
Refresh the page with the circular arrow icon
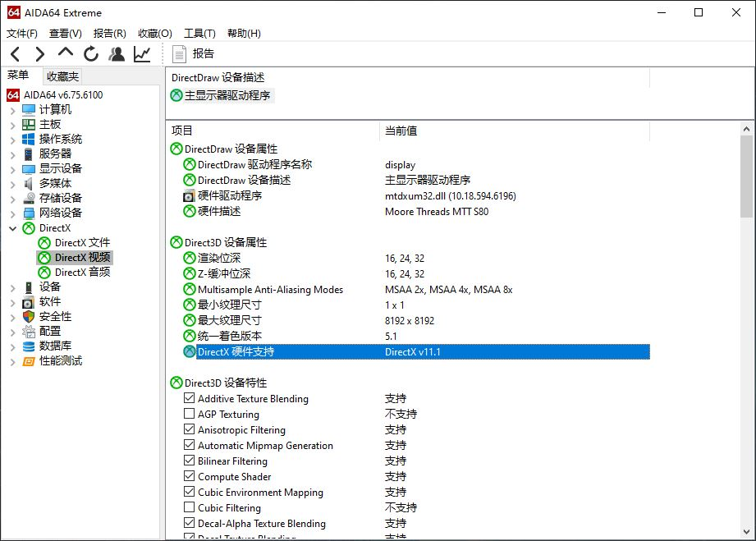(90, 53)
